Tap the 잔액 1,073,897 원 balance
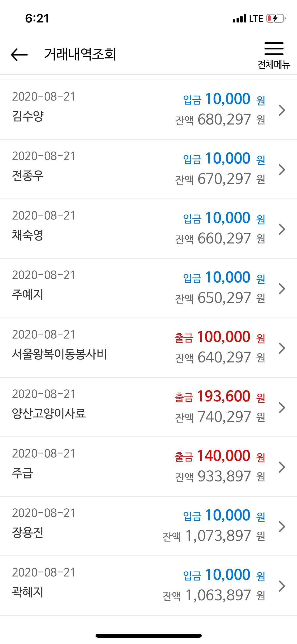The height and width of the screenshot is (644, 297). [x=214, y=536]
